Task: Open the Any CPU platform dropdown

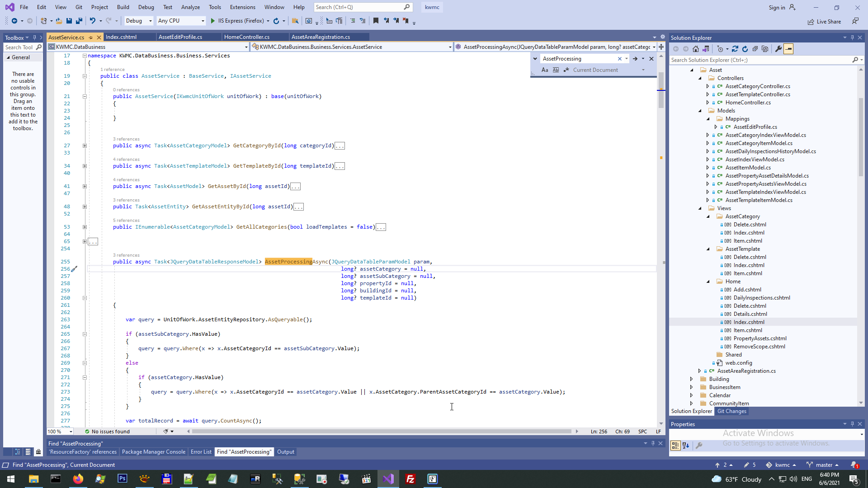Action: (181, 21)
